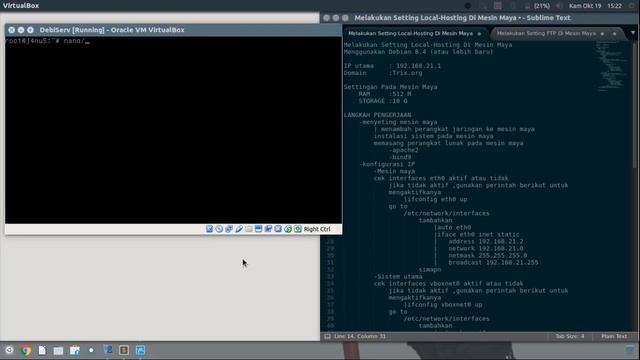Click the shared folders indicator in VirtualBox
640x360 pixels.
point(249,229)
